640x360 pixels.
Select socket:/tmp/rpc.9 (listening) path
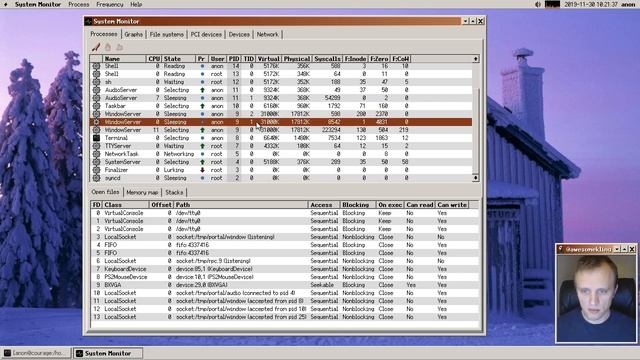point(213,261)
